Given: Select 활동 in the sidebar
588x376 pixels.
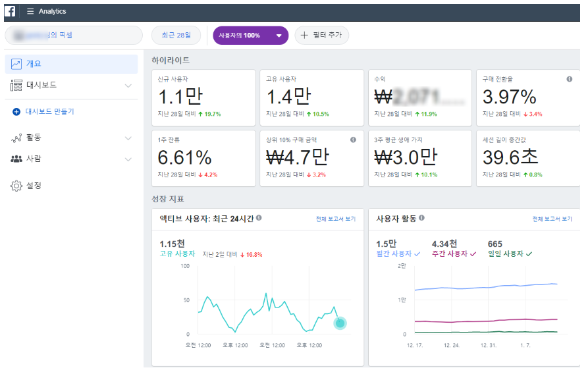Looking at the screenshot, I should (71, 138).
